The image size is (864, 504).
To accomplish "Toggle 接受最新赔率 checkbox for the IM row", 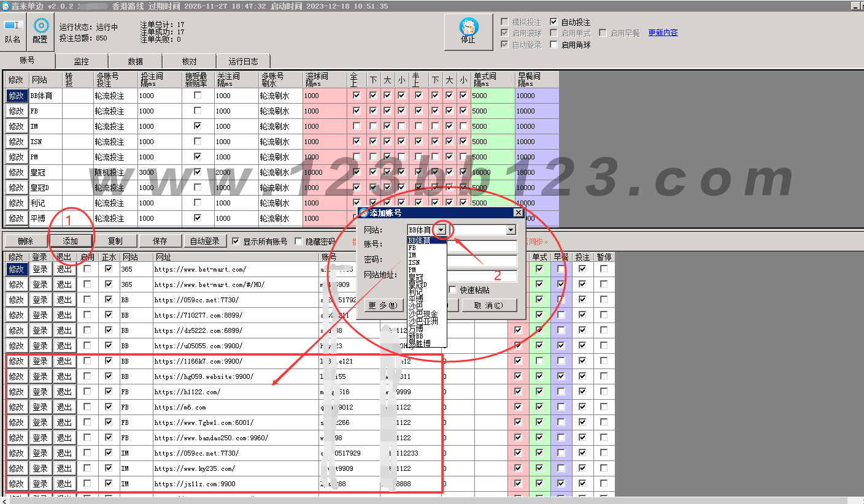I will tap(198, 126).
